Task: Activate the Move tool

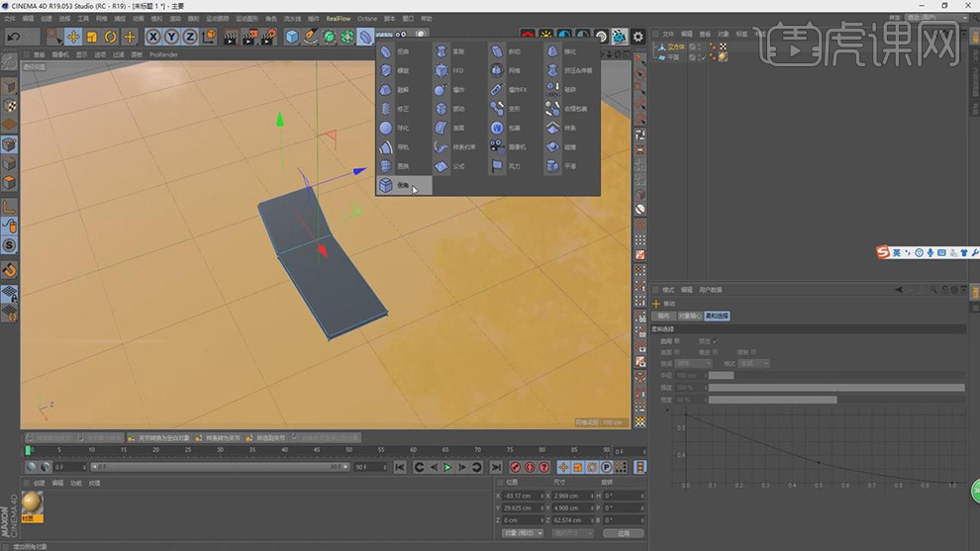Action: point(73,37)
